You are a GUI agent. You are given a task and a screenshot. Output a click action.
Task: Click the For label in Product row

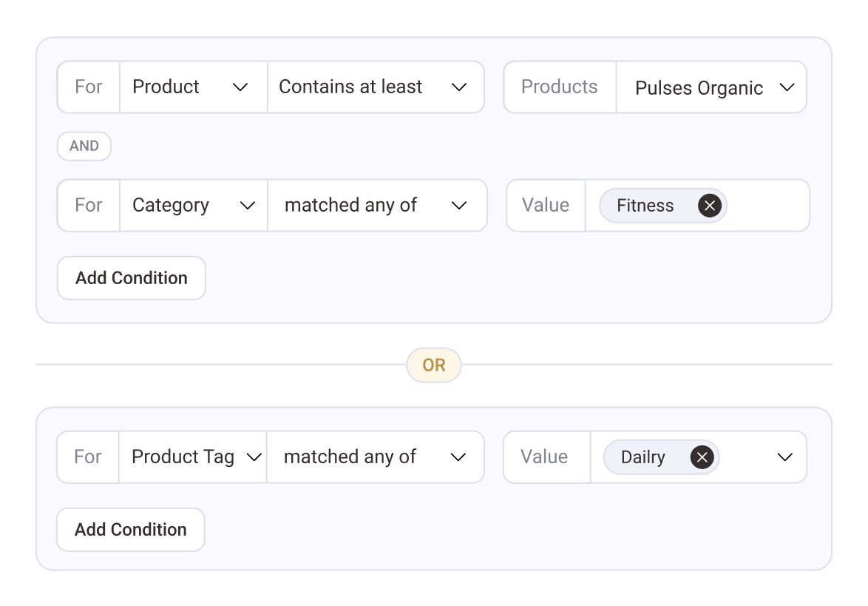(x=89, y=87)
